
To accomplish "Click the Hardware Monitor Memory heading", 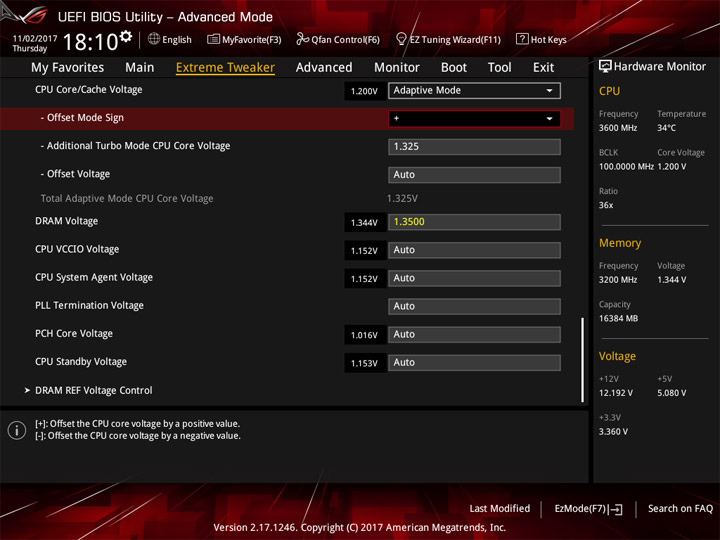I will (x=620, y=243).
